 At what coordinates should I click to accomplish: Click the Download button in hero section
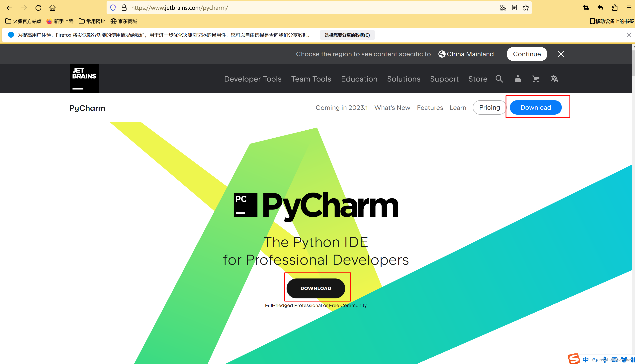316,288
